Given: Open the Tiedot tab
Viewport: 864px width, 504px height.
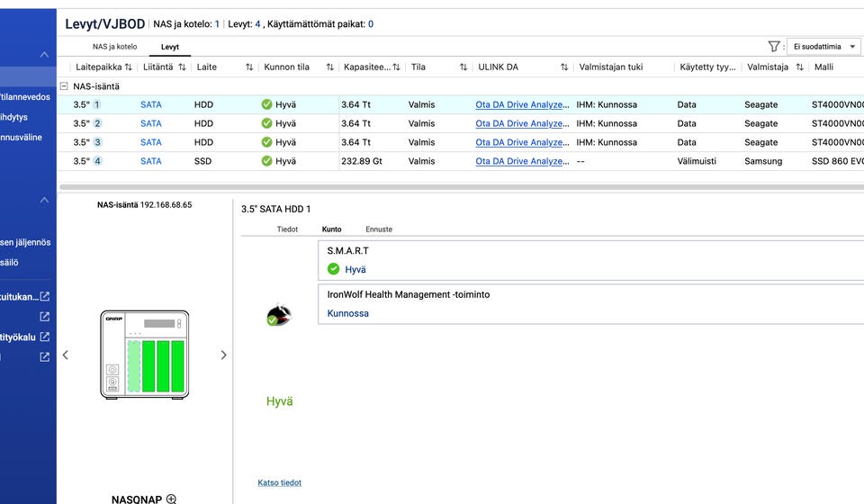Looking at the screenshot, I should point(287,229).
